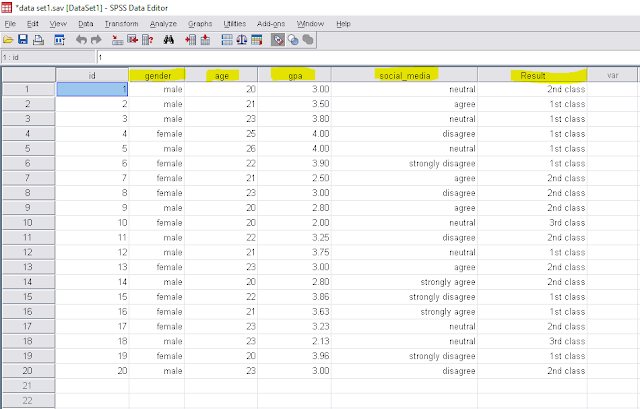The image size is (640, 409).
Task: Click the gpa cell '3.50' in row 2
Action: (x=295, y=104)
